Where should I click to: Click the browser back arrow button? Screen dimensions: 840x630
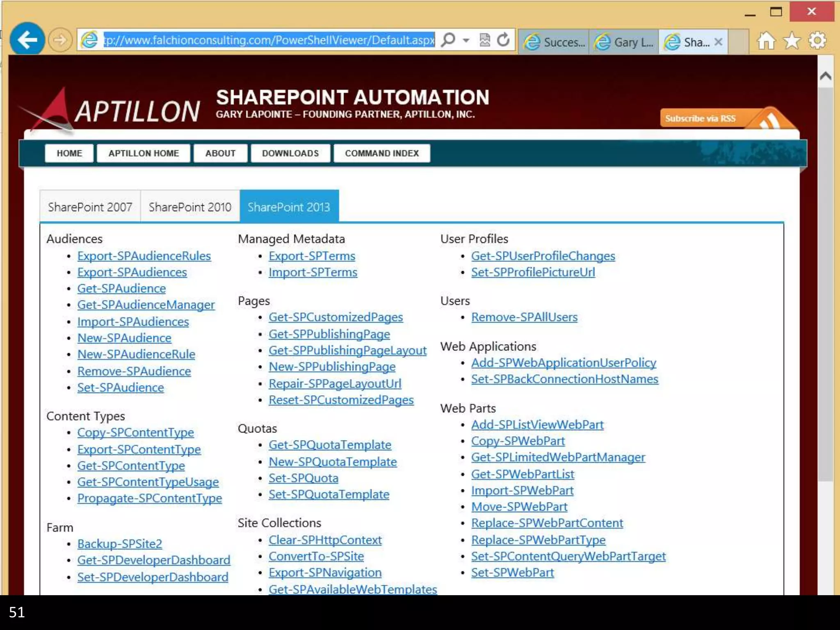pos(27,40)
